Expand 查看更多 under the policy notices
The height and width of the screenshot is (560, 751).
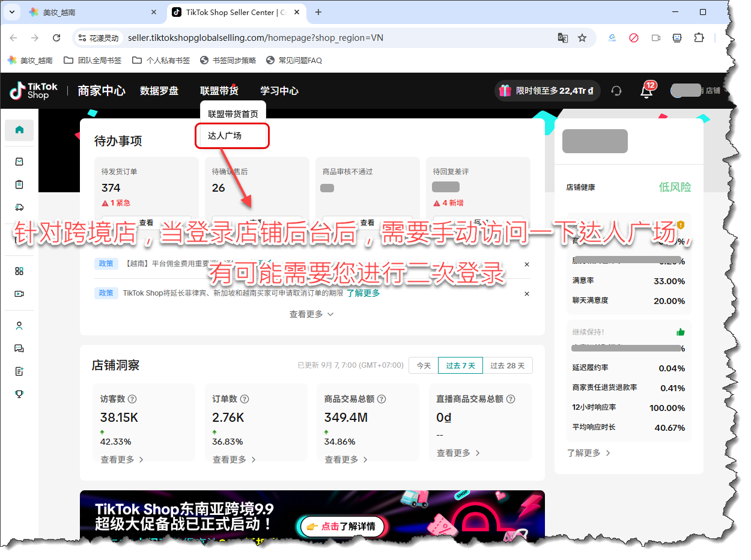(x=311, y=314)
